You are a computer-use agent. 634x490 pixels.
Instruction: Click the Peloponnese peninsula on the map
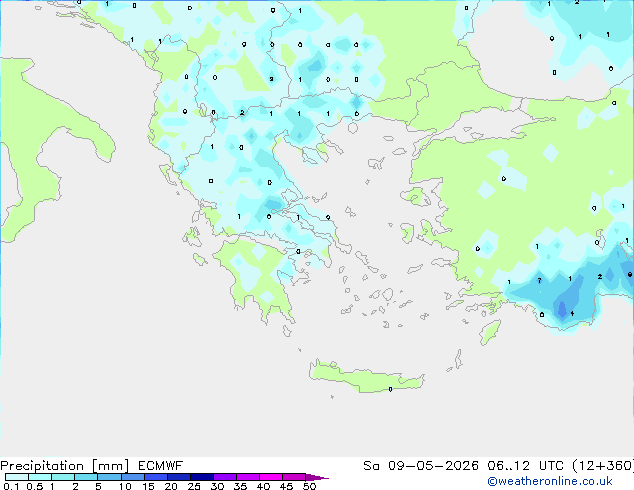tap(259, 275)
